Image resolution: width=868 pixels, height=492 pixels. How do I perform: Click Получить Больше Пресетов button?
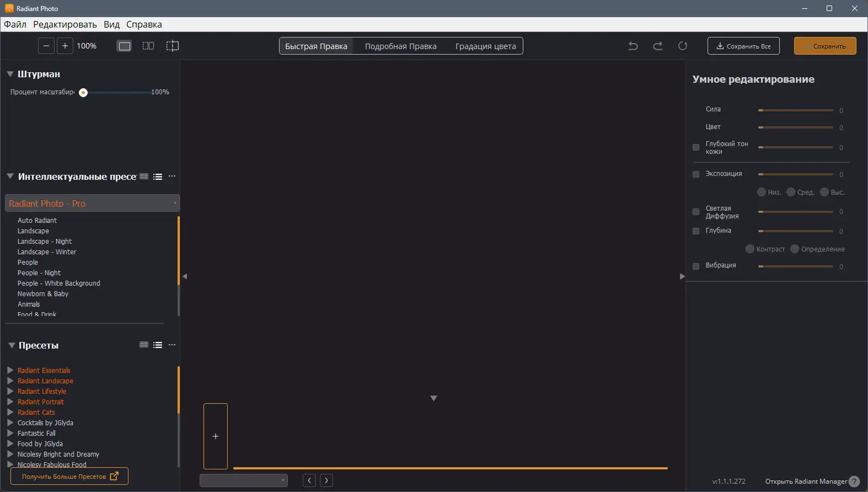point(69,476)
